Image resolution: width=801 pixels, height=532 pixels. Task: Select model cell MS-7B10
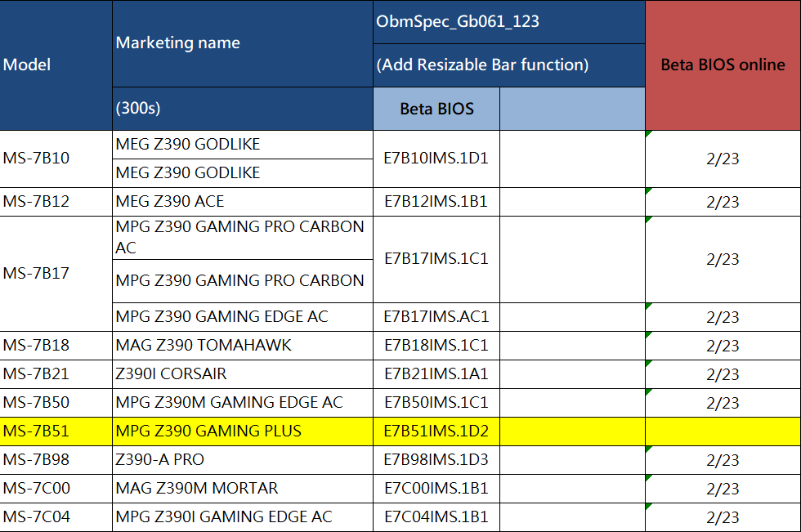56,159
